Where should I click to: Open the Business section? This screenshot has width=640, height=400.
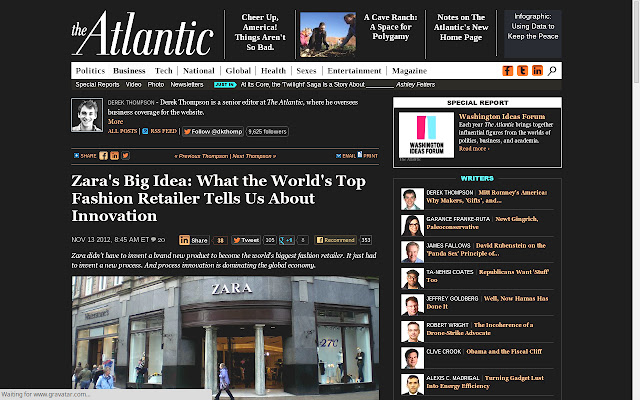(129, 71)
